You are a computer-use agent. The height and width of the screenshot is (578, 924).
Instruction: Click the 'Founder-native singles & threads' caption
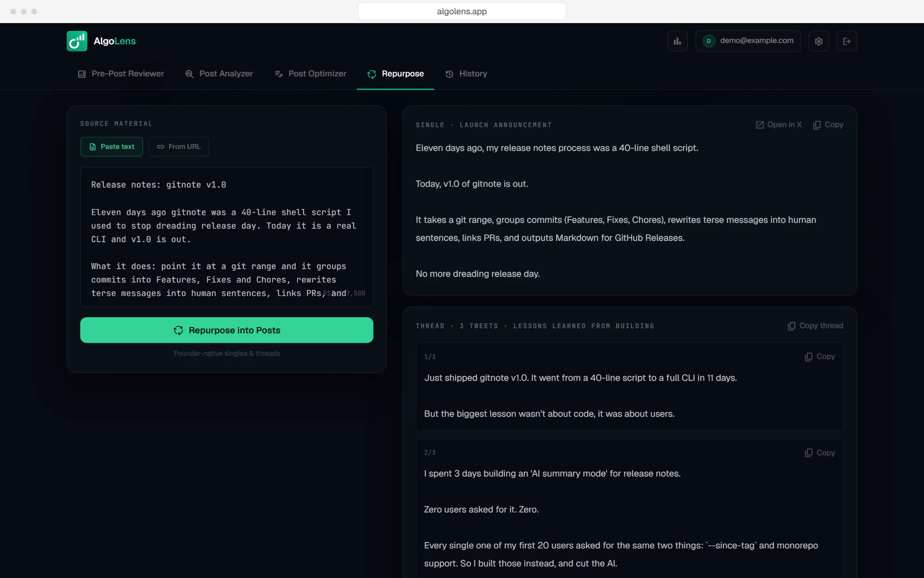coord(227,353)
